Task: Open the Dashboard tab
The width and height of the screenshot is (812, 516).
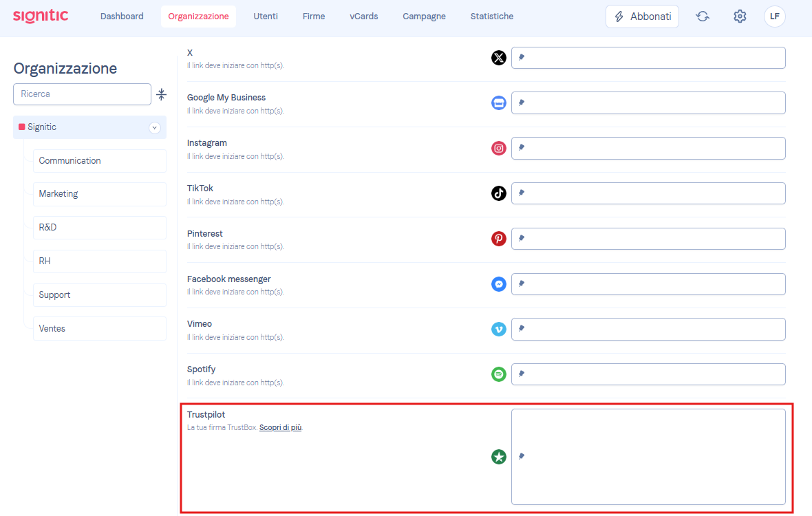Action: coord(122,17)
